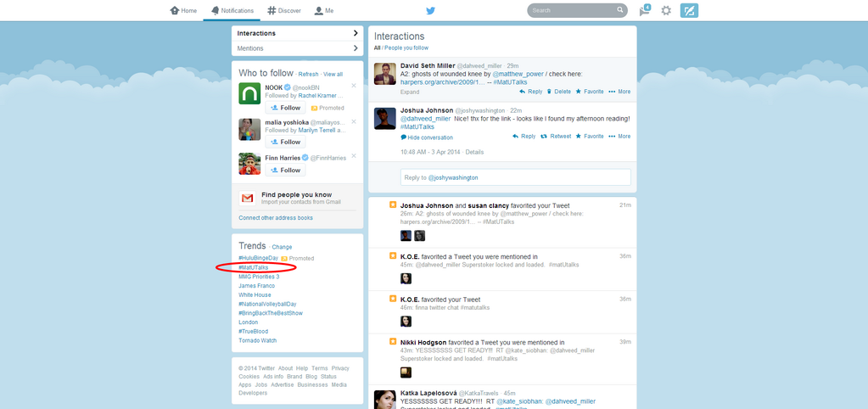The image size is (868, 409).
Task: Open the Privacy footer link
Action: point(340,368)
